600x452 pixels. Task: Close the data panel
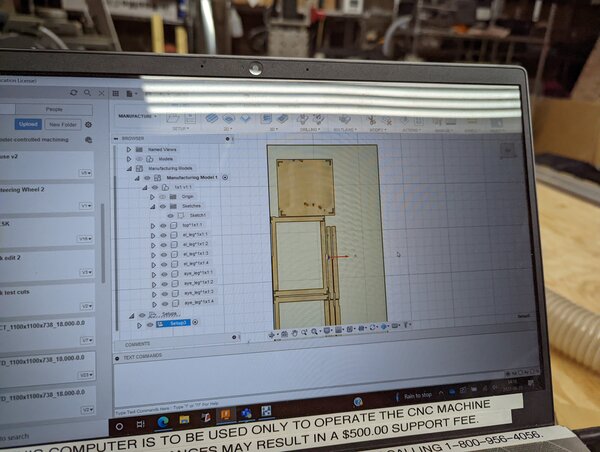coord(101,93)
